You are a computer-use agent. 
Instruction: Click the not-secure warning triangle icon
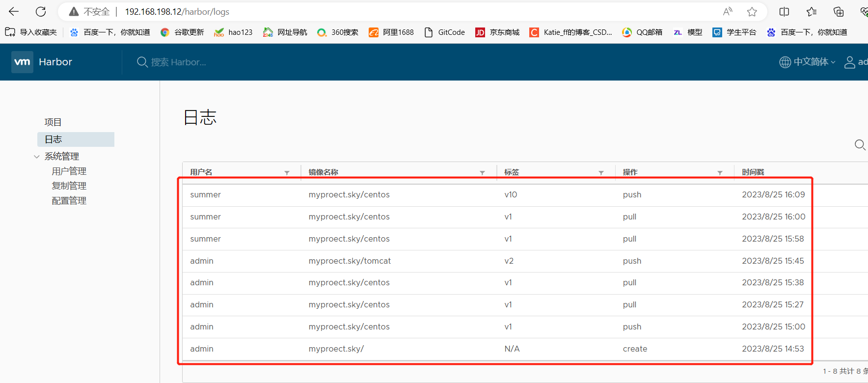74,11
